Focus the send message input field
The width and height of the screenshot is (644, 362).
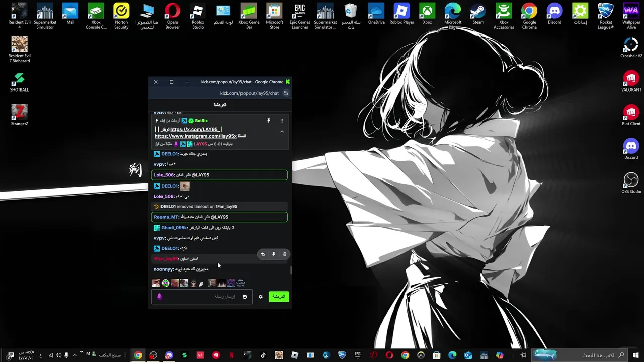tap(202, 297)
